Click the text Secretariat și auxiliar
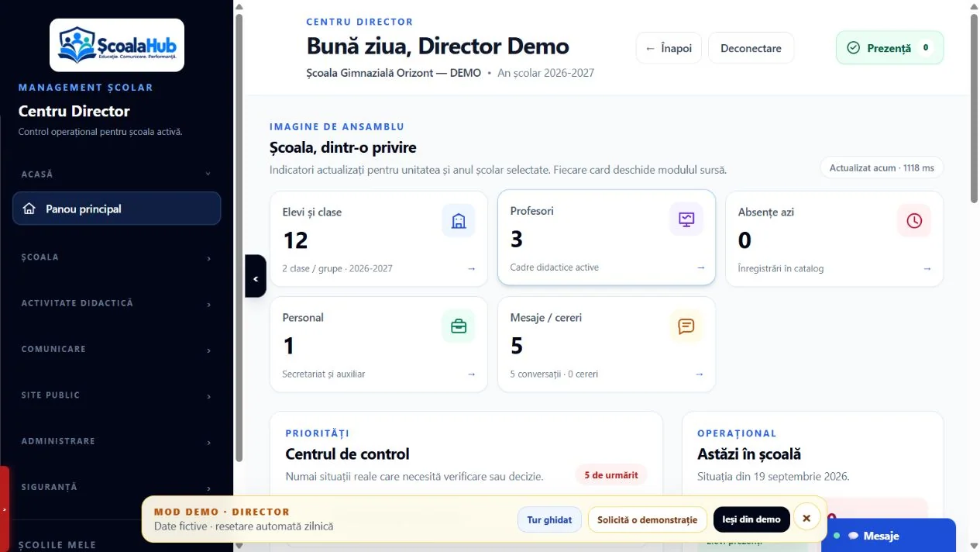 coord(324,374)
